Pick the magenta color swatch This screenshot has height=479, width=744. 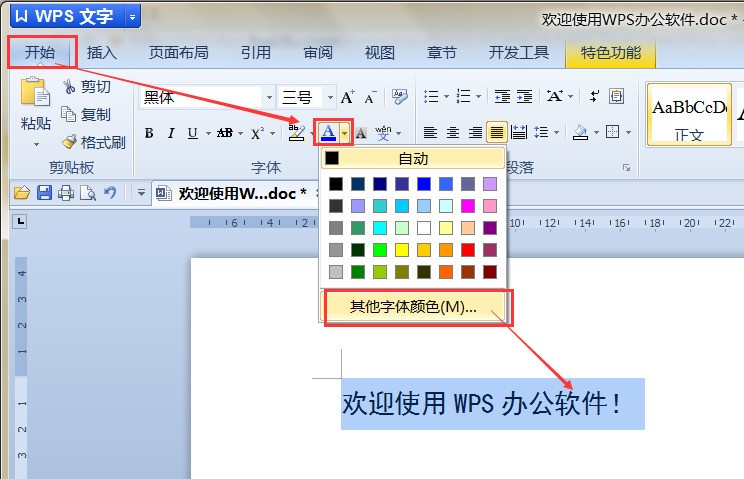[468, 206]
